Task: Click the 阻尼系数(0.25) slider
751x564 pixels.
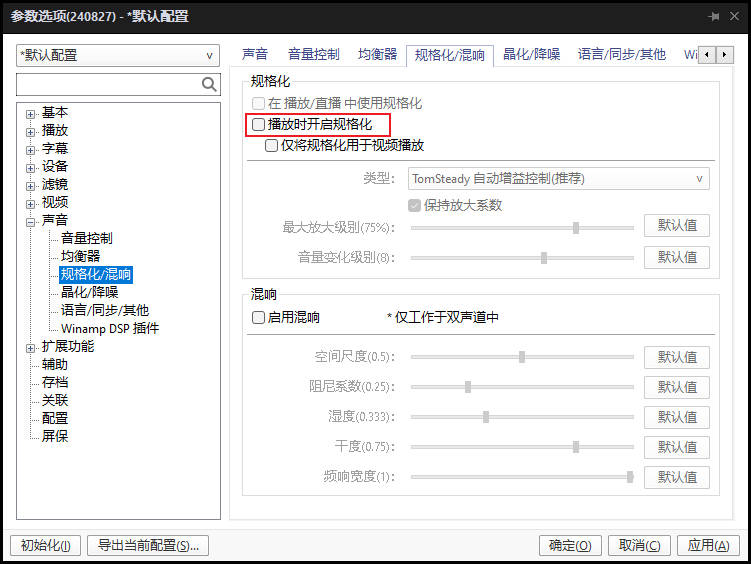Action: [x=522, y=387]
